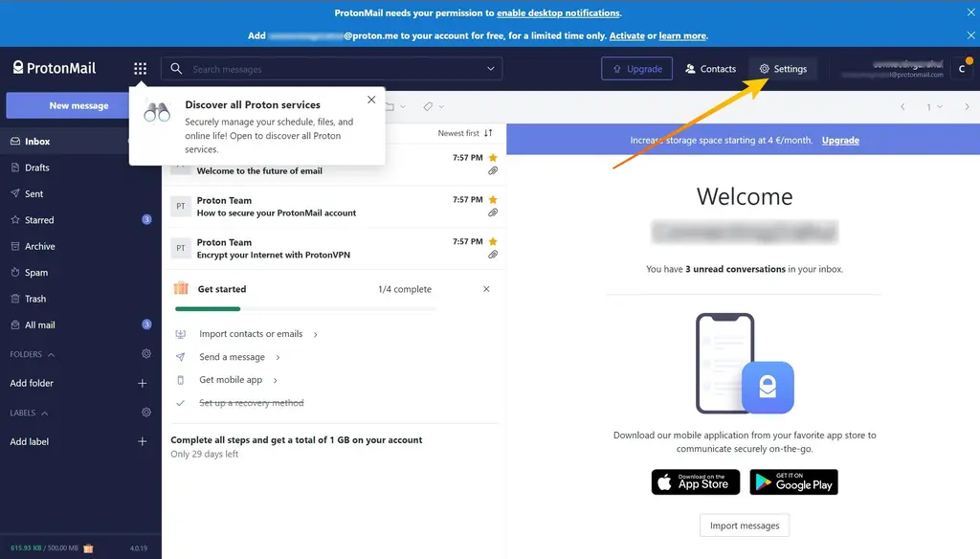The height and width of the screenshot is (559, 980).
Task: Unstar the Welcome to the future email
Action: [x=493, y=158]
